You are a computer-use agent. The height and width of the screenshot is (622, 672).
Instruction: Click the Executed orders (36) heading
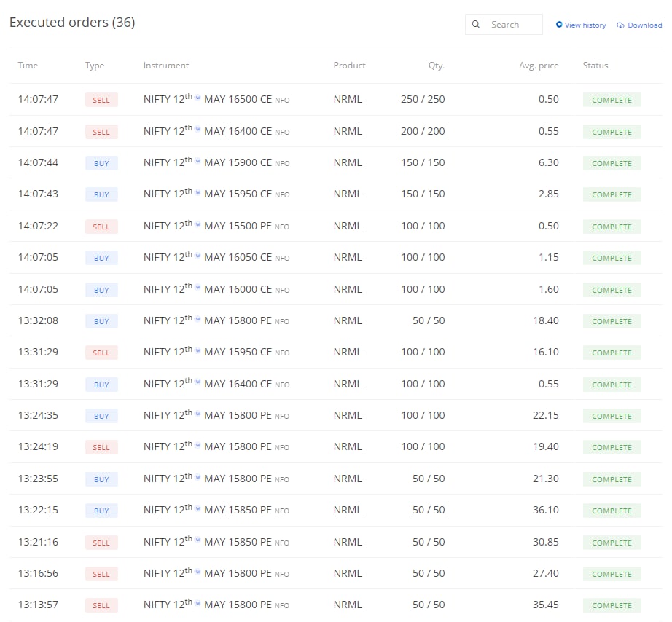[72, 23]
